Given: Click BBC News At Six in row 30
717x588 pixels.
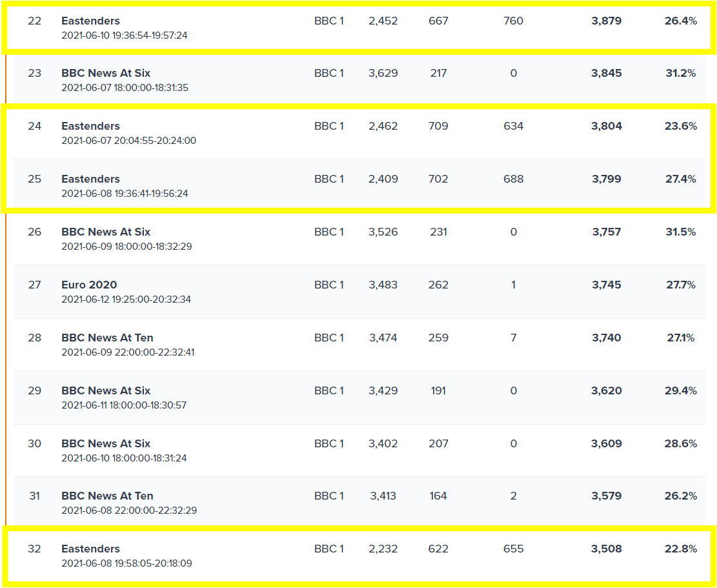Looking at the screenshot, I should coord(106,443).
